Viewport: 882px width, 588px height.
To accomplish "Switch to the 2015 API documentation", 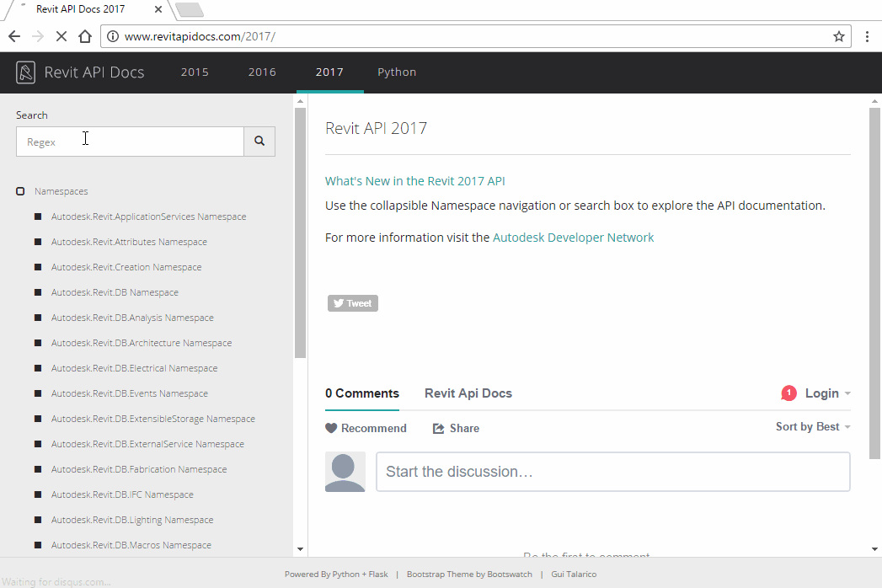I will coord(195,72).
